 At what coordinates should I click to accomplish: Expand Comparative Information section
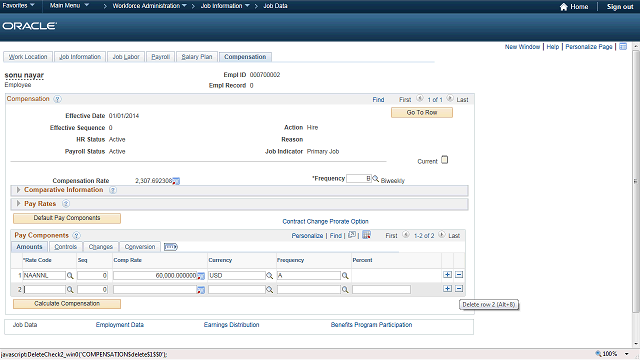pyautogui.click(x=18, y=190)
